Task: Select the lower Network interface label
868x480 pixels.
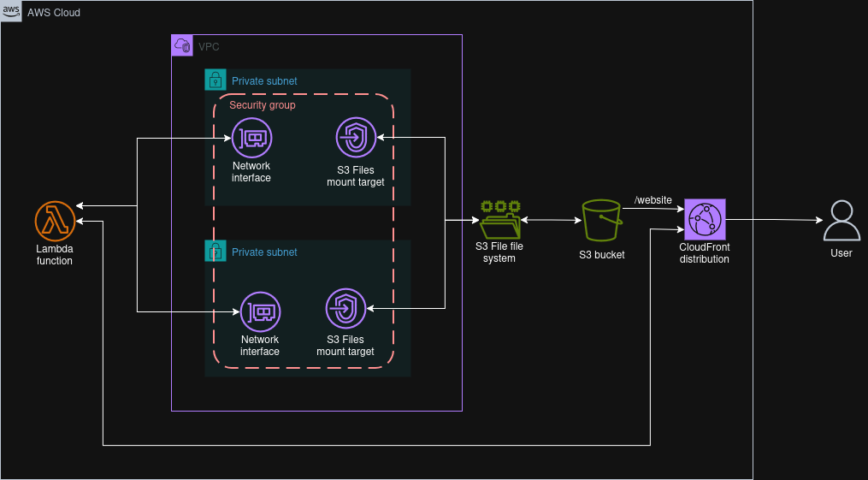Action: coord(260,346)
